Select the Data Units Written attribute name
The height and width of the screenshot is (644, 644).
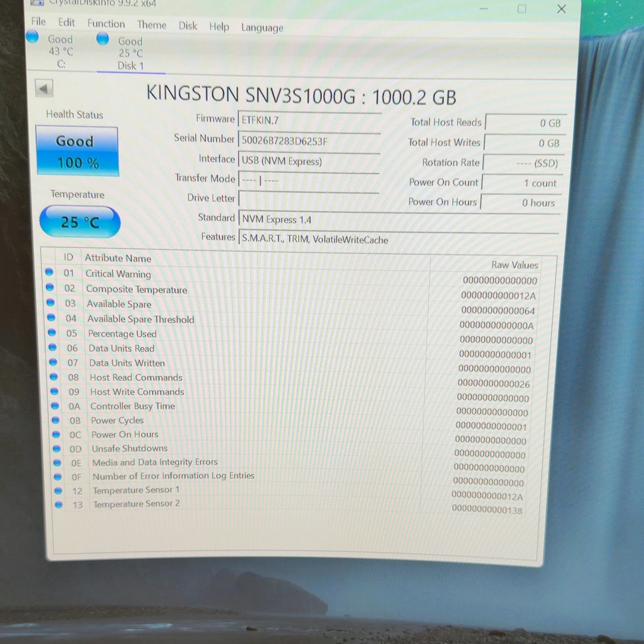[127, 363]
